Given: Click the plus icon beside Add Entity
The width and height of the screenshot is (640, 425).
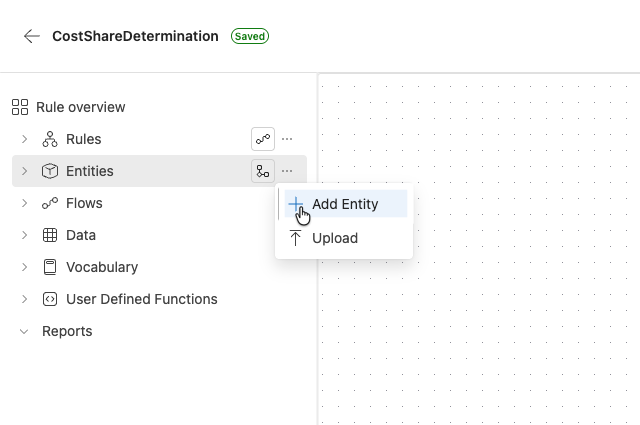Looking at the screenshot, I should coord(296,204).
